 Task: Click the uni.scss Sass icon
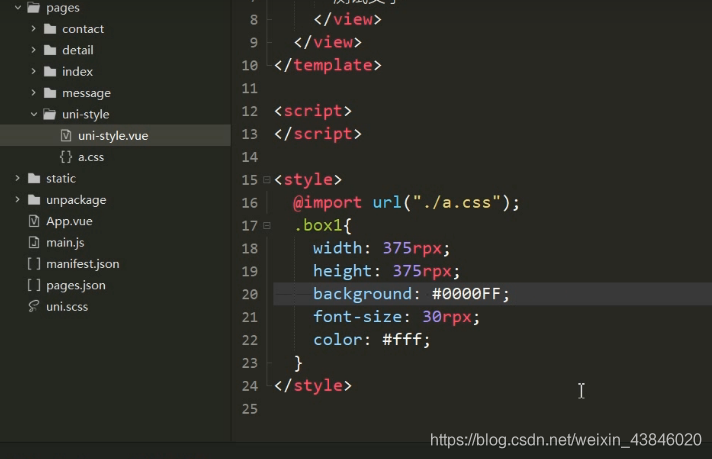(34, 306)
